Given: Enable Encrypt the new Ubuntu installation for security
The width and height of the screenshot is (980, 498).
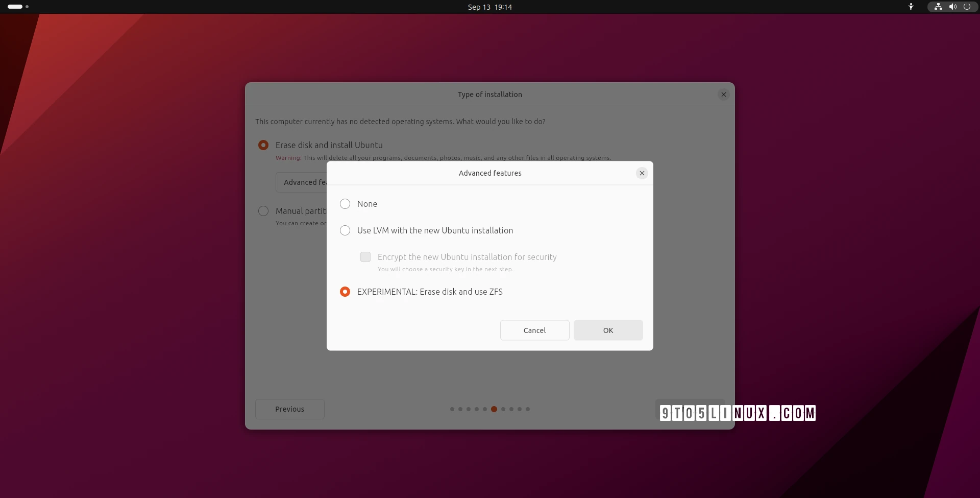Looking at the screenshot, I should [x=365, y=257].
